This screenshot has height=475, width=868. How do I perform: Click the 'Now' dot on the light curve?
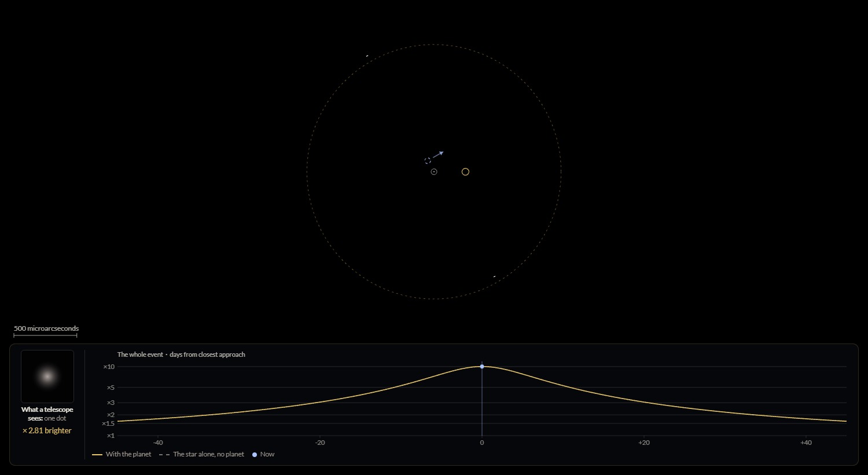482,366
